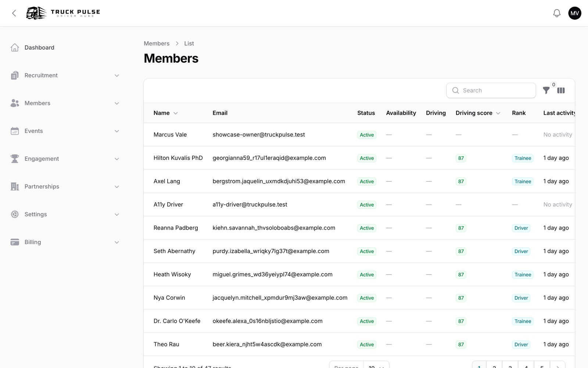Image resolution: width=588 pixels, height=368 pixels.
Task: Open Marcus Vale member row
Action: click(x=359, y=135)
